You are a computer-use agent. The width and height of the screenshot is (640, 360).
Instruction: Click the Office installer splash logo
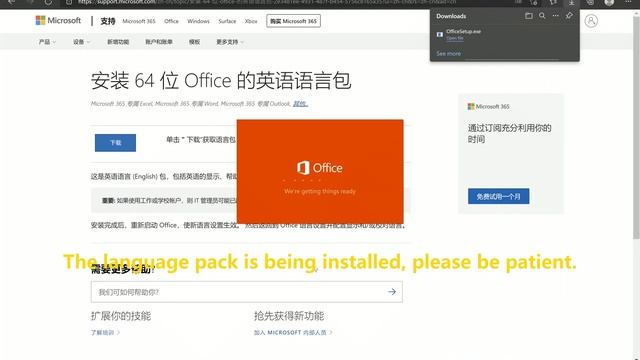coord(320,168)
